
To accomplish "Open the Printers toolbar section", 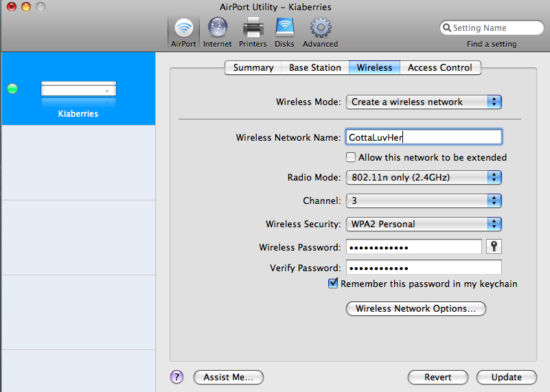I will 253,32.
